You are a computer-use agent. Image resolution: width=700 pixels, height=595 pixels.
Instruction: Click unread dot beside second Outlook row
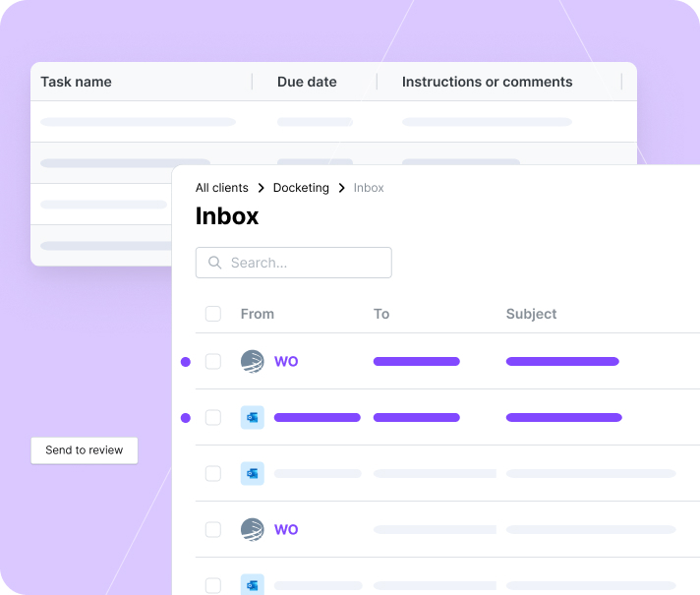coord(186,418)
